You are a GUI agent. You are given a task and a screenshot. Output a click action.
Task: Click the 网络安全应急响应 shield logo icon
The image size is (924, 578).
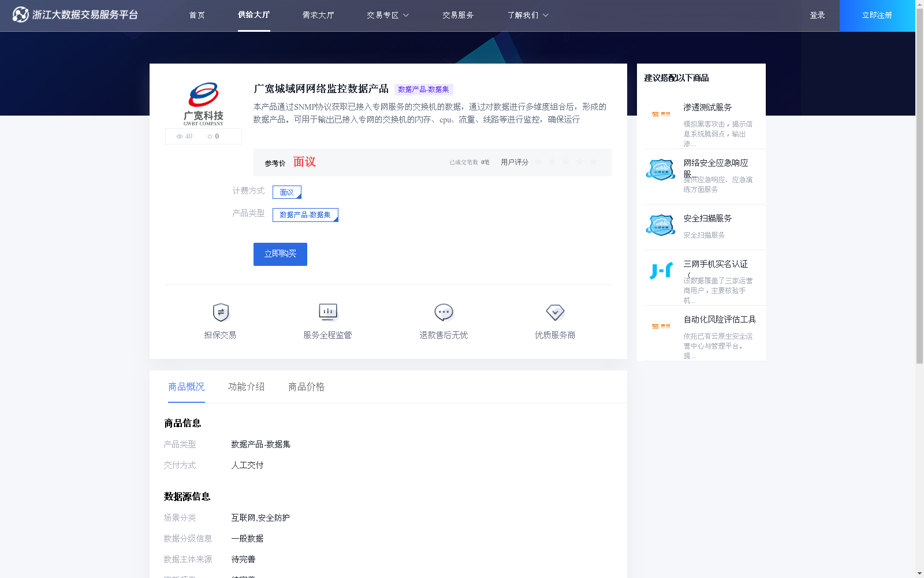pos(661,170)
